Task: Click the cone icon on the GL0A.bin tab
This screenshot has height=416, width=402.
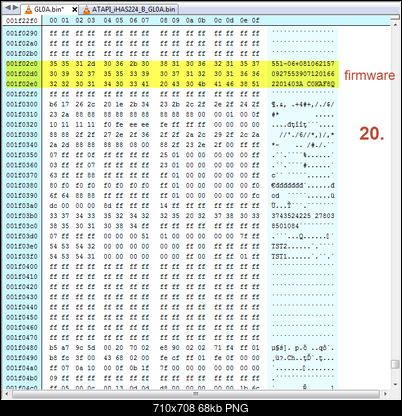Action: pos(29,10)
